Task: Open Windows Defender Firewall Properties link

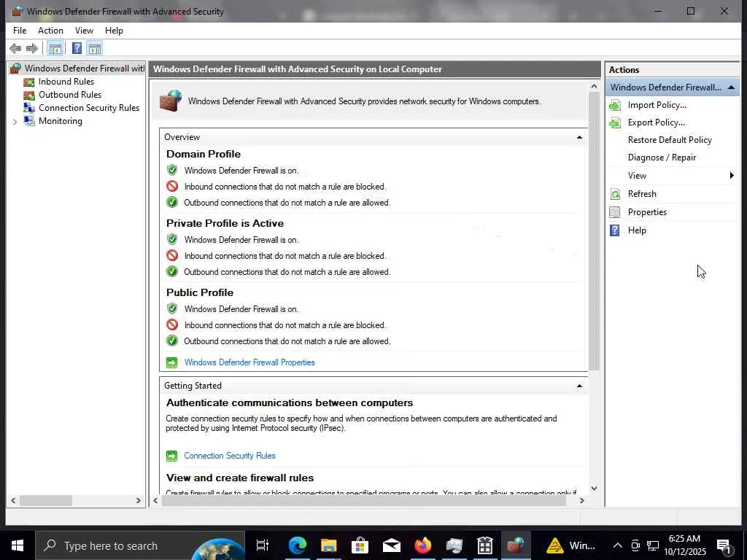Action: click(249, 362)
